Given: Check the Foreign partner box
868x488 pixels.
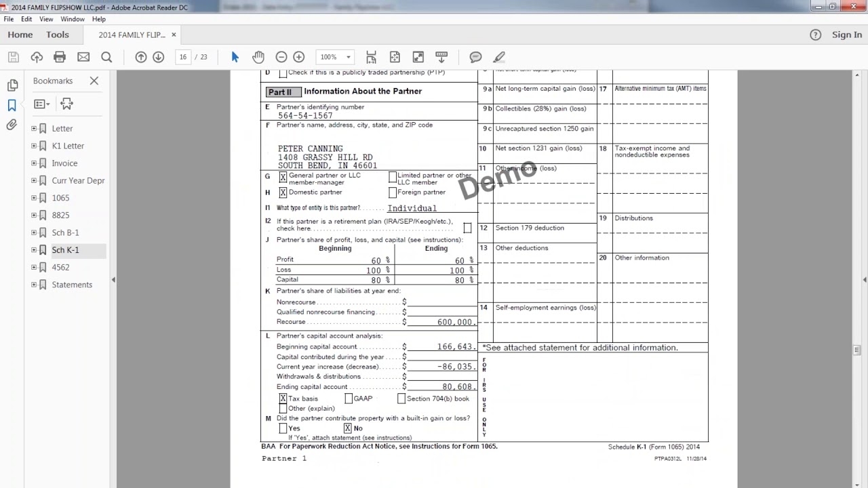Looking at the screenshot, I should (x=393, y=192).
